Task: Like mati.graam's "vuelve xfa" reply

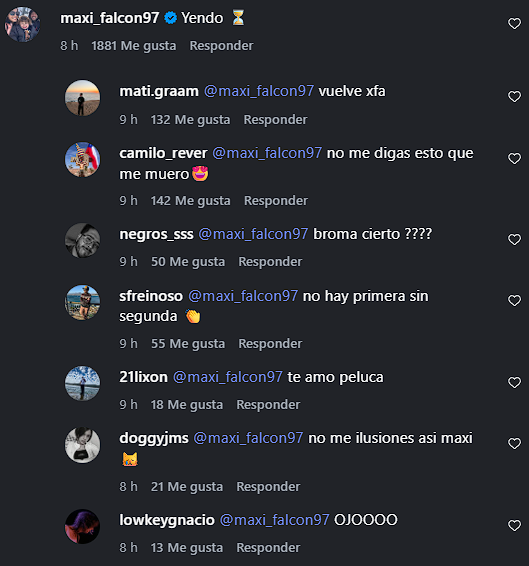Action: [x=514, y=96]
